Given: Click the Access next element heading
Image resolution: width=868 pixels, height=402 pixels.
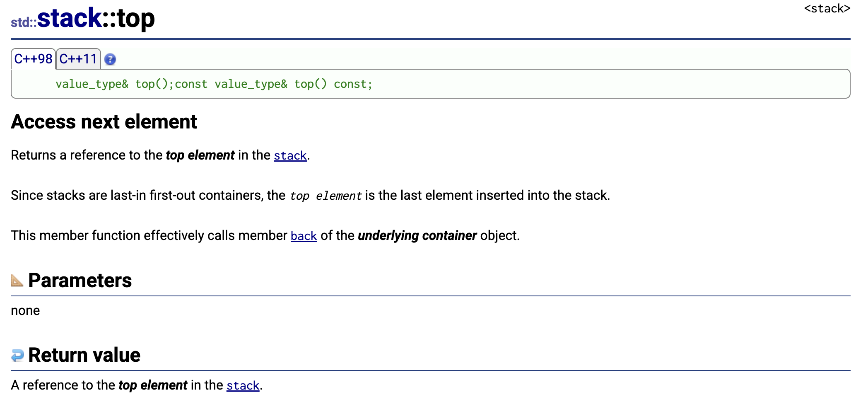Looking at the screenshot, I should pyautogui.click(x=104, y=122).
